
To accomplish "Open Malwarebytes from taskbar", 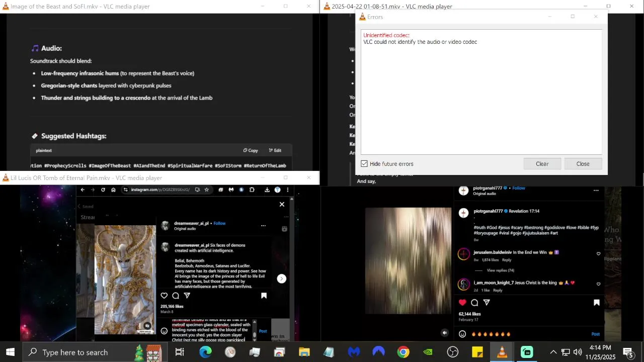I will click(x=354, y=352).
